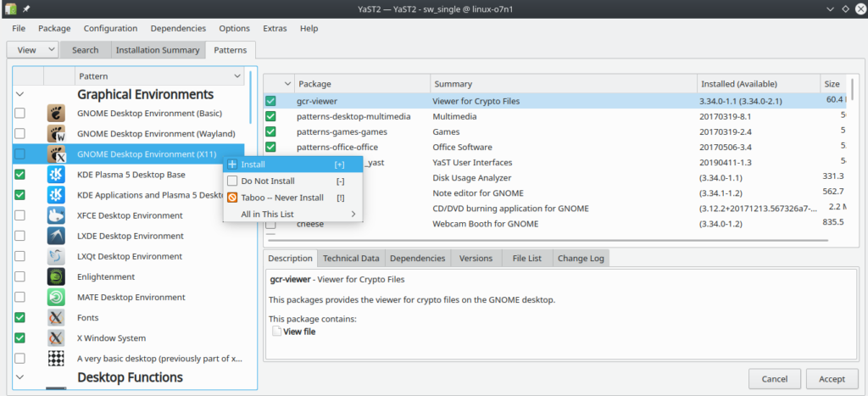The height and width of the screenshot is (396, 868).
Task: Open the Pattern column header dropdown arrow
Action: point(237,75)
